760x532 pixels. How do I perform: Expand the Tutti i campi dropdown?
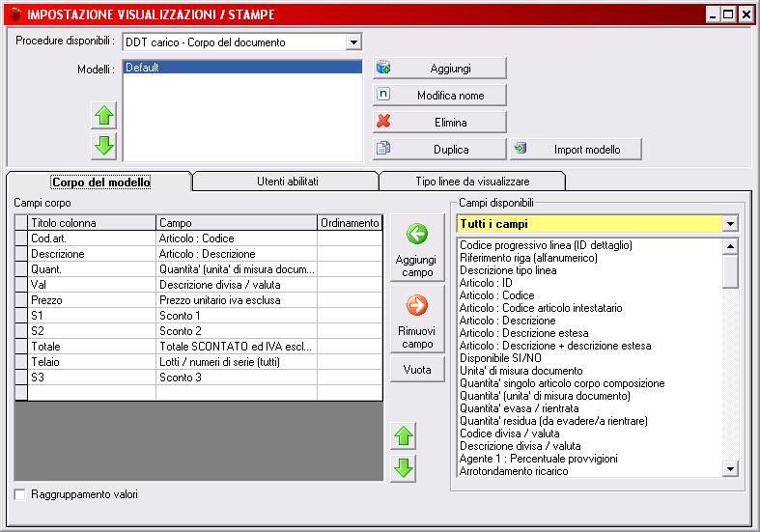click(730, 224)
